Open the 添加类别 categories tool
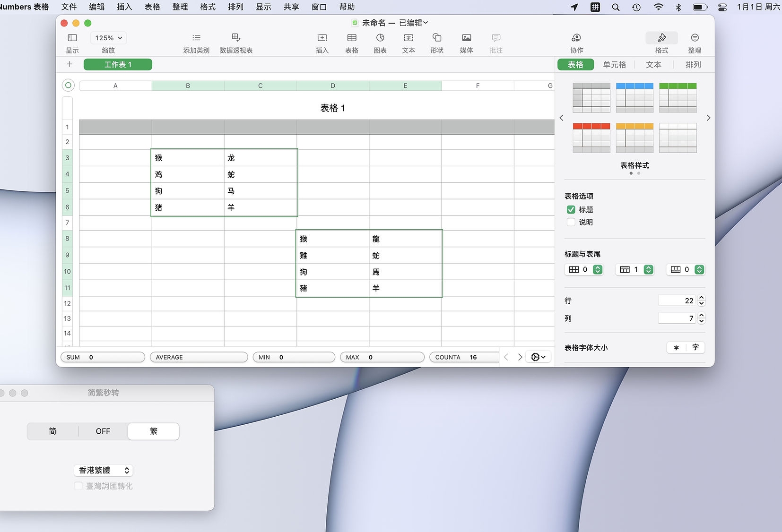 coord(196,42)
